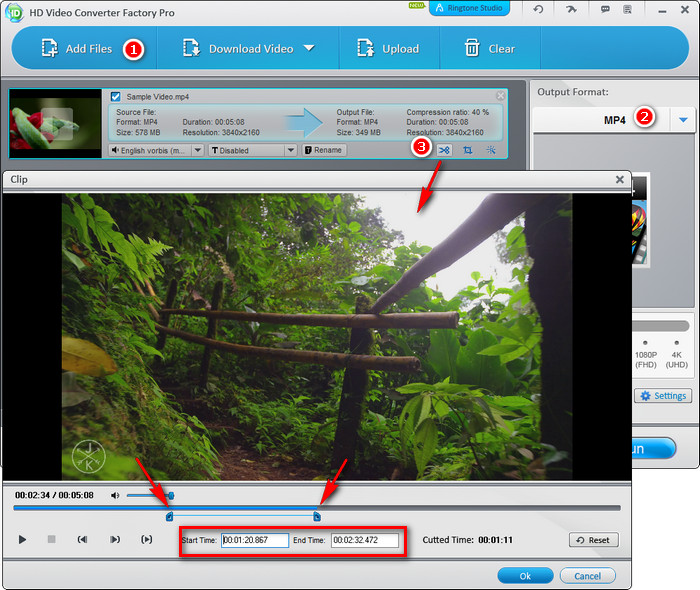The image size is (700, 590).
Task: Click the video seek progress bar
Action: 317,508
